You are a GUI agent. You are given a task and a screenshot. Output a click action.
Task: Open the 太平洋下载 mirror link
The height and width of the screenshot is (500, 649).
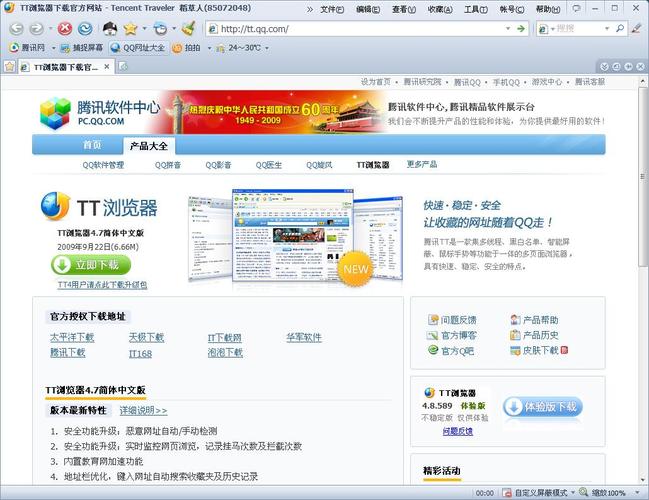click(x=72, y=338)
